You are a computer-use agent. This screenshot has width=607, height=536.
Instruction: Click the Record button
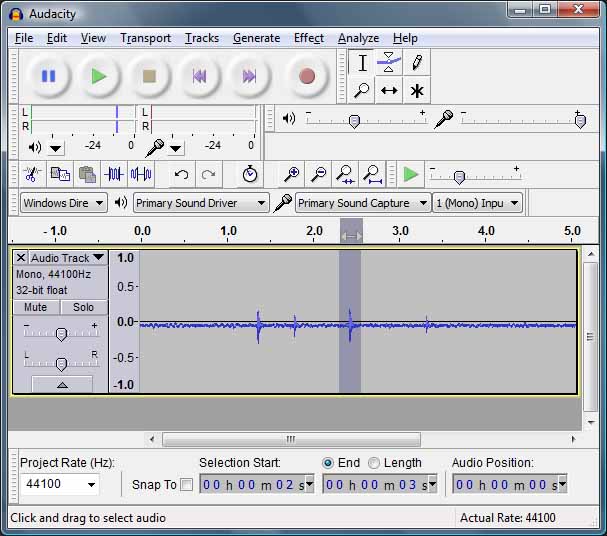307,76
